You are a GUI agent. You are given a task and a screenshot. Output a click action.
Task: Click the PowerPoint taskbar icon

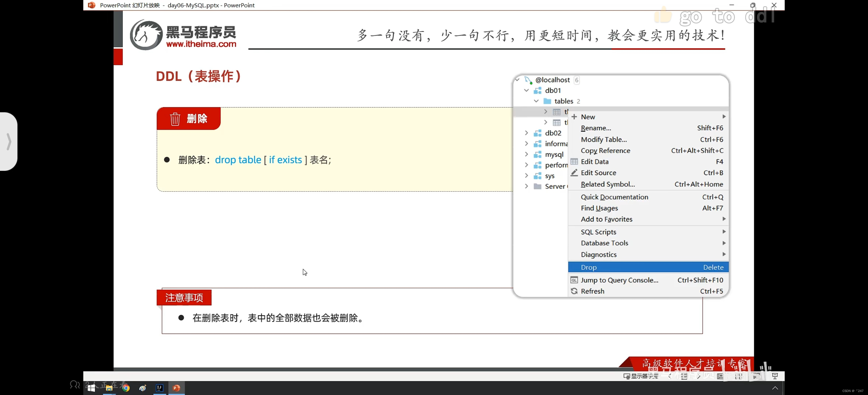pyautogui.click(x=176, y=388)
